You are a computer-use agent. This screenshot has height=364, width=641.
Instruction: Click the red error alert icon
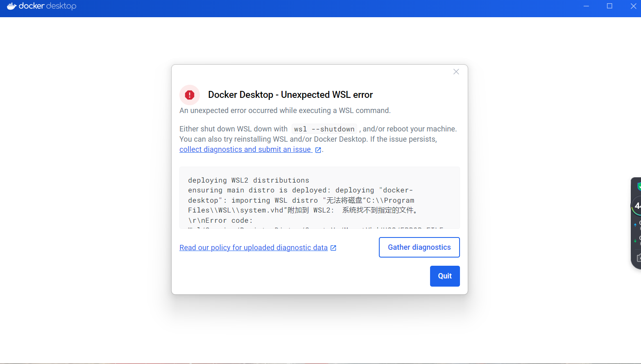pos(190,95)
